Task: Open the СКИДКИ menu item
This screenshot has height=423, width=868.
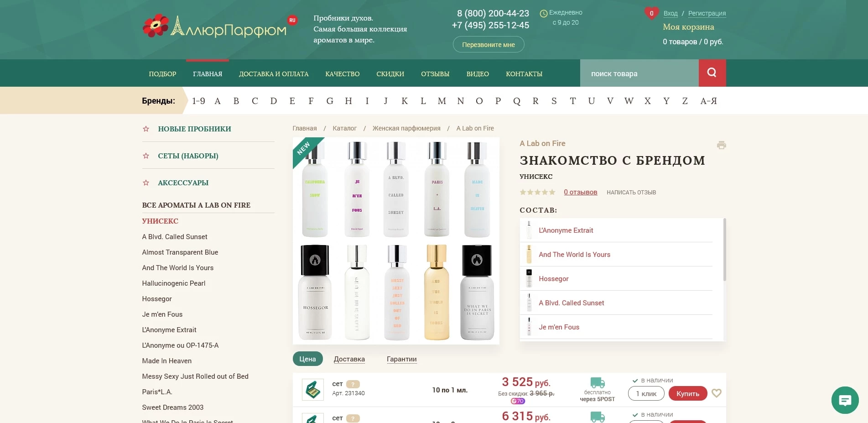Action: coord(390,74)
